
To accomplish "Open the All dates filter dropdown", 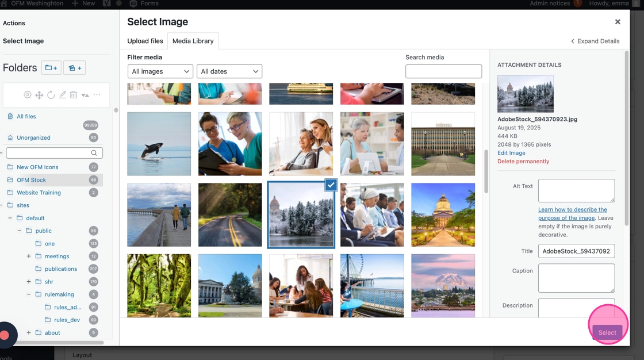I will click(229, 71).
